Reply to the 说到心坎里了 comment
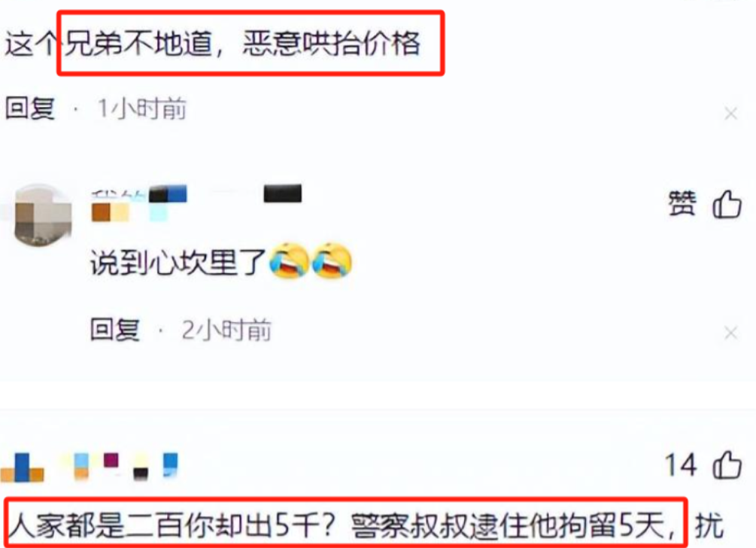756x548 pixels. click(115, 330)
